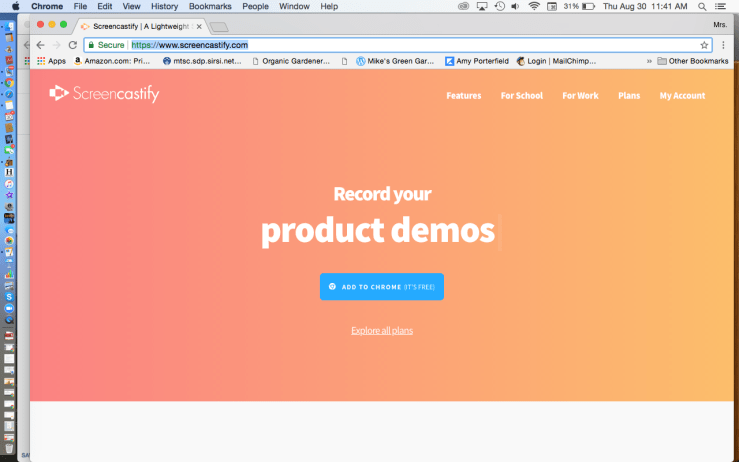The width and height of the screenshot is (739, 462).
Task: Open the Chrome three-dot menu
Action: click(724, 45)
